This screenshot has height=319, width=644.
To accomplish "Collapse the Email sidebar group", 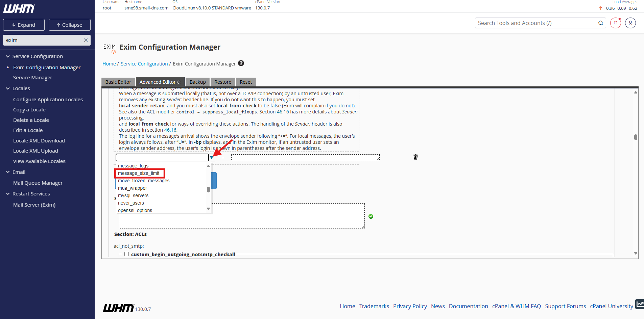I will (x=8, y=172).
